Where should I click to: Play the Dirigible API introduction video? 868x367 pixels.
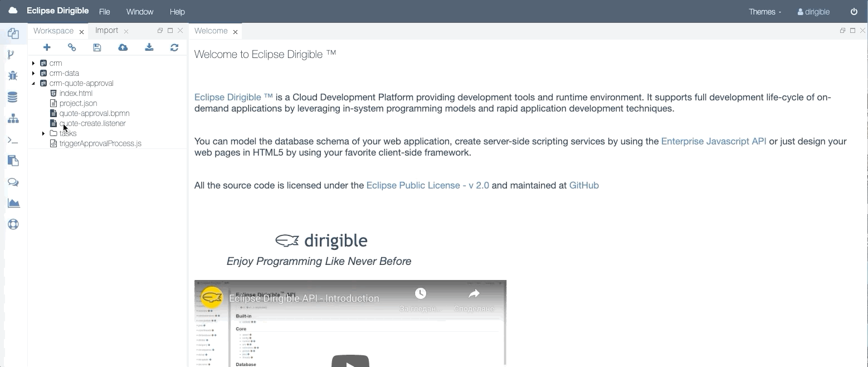click(x=350, y=361)
